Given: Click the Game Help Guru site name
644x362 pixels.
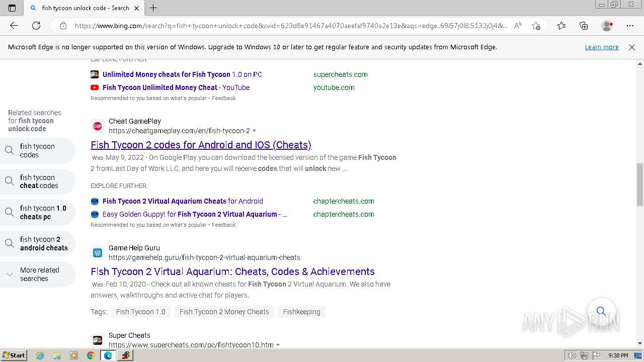Looking at the screenshot, I should 134,248.
